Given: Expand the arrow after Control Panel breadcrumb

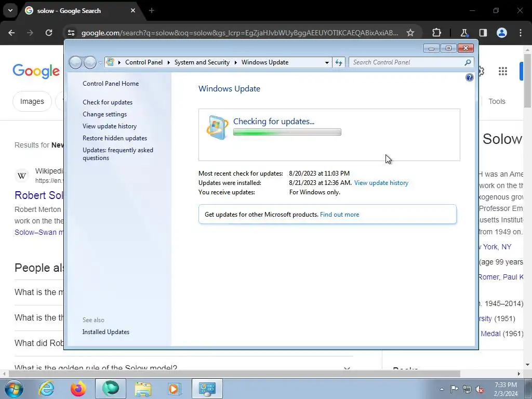Looking at the screenshot, I should (169, 62).
